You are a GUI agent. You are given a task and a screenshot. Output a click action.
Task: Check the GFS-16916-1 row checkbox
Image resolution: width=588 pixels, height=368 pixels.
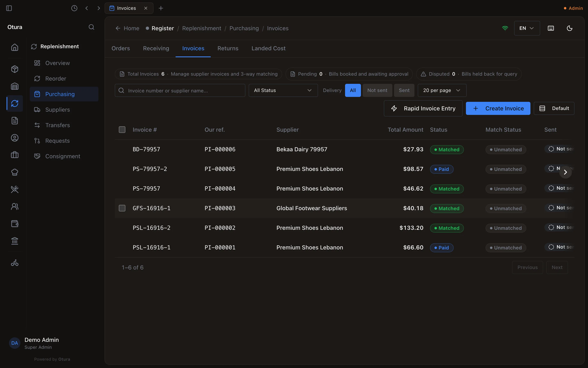[x=122, y=208]
